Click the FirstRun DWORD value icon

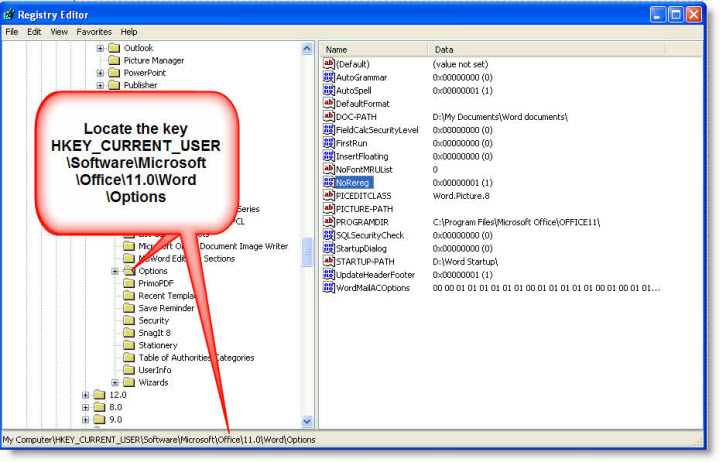tap(328, 142)
